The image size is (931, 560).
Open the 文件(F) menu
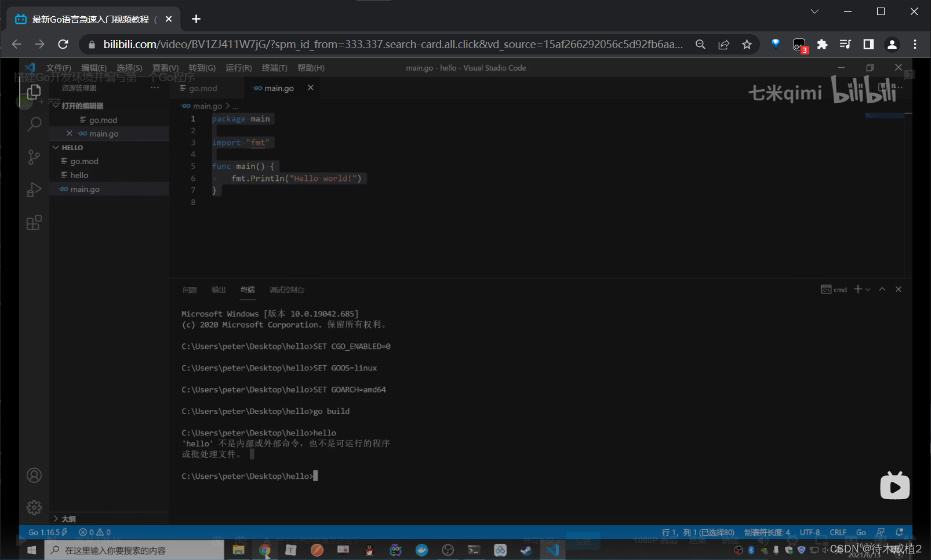[59, 68]
